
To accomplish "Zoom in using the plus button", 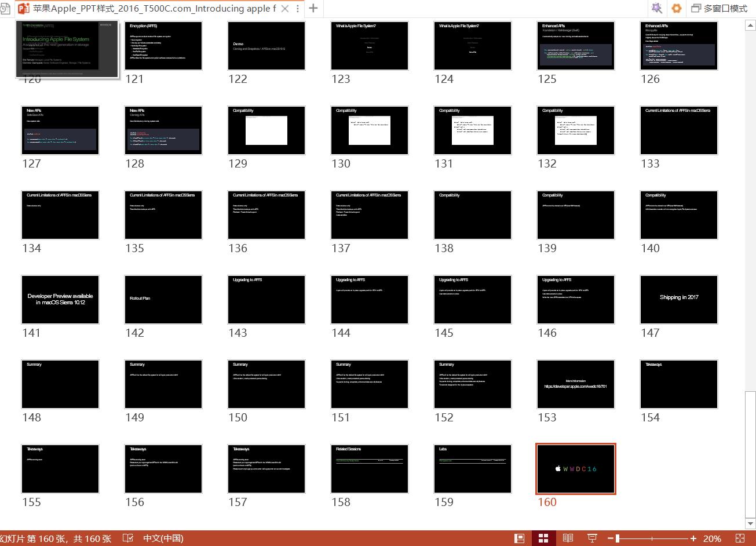I will [x=693, y=538].
